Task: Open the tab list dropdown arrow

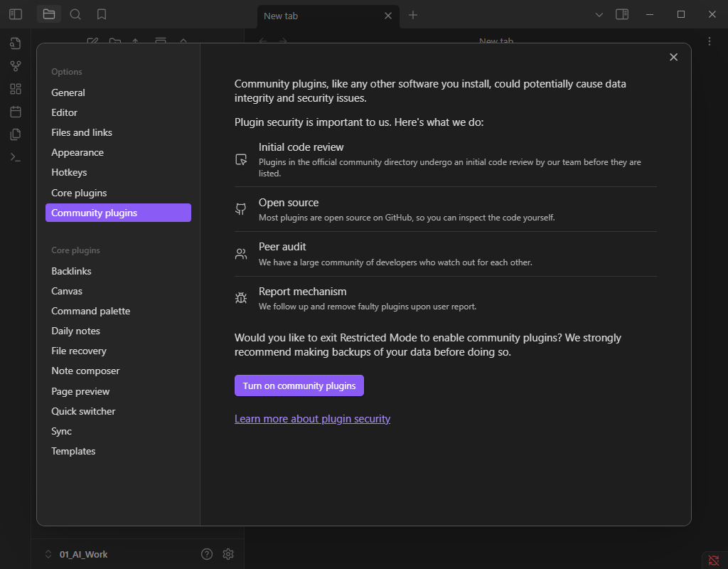Action: point(599,15)
